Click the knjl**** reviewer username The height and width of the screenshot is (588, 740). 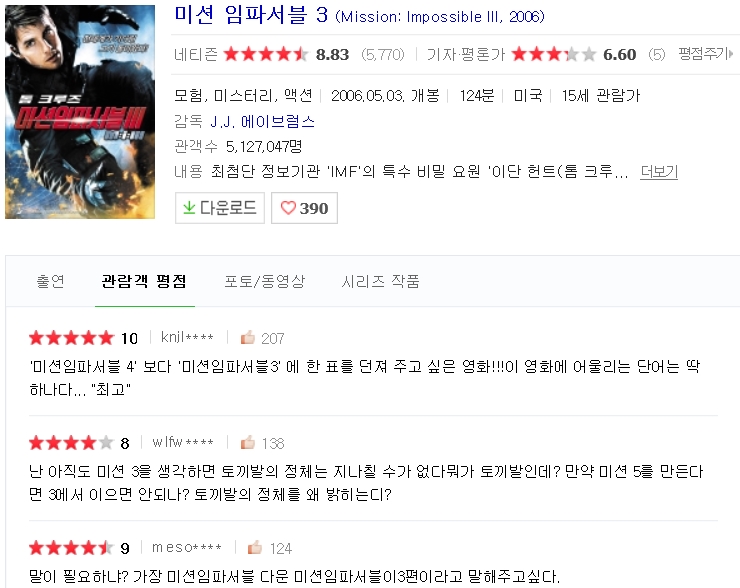tap(187, 337)
